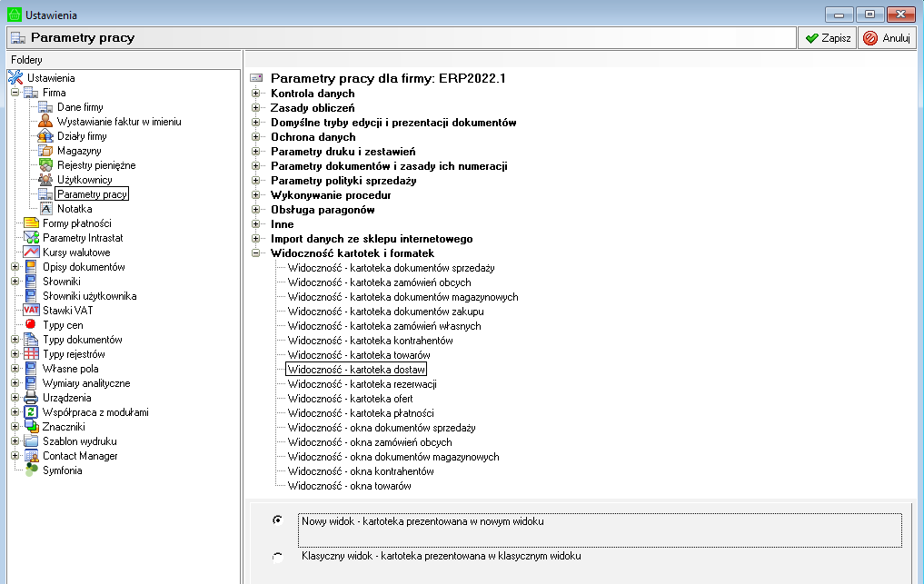924x584 pixels.
Task: Select Formy płatności in folder tree
Action: point(76,223)
